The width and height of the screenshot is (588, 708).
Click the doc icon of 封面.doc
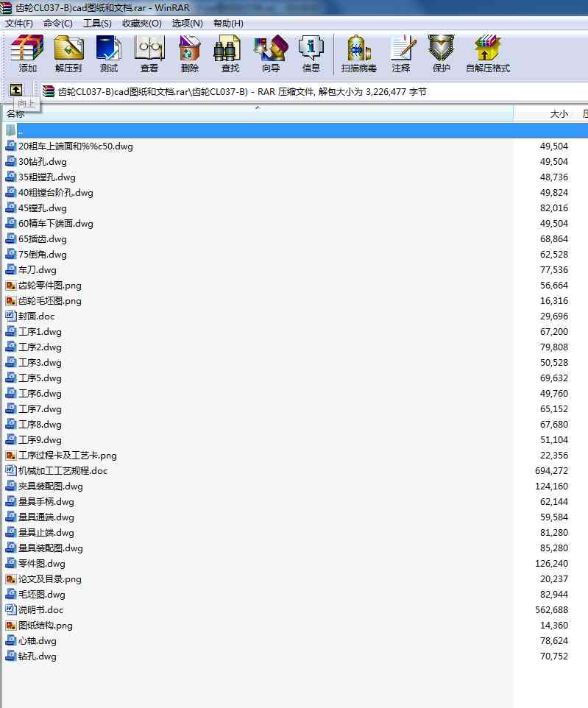(11, 316)
